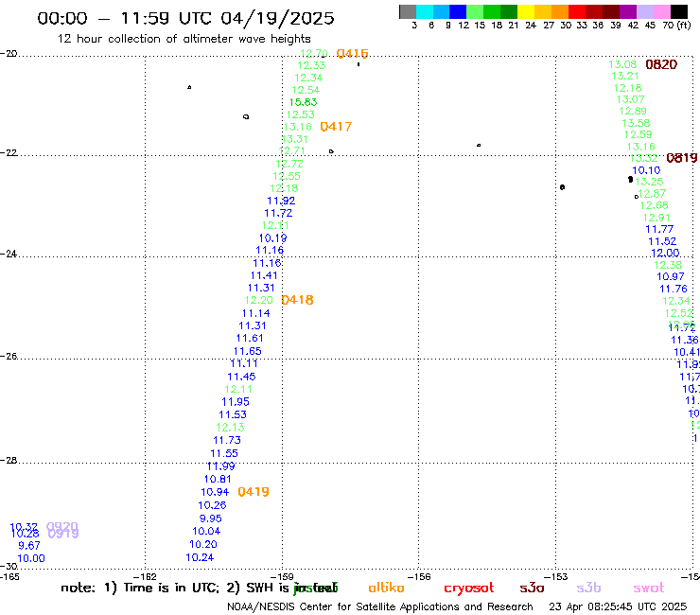
Task: Click the 12.20 value beside 0418
Action: click(x=258, y=301)
